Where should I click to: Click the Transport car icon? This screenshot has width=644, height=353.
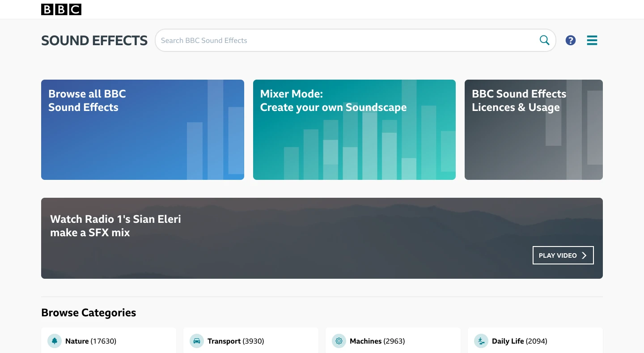pyautogui.click(x=197, y=341)
